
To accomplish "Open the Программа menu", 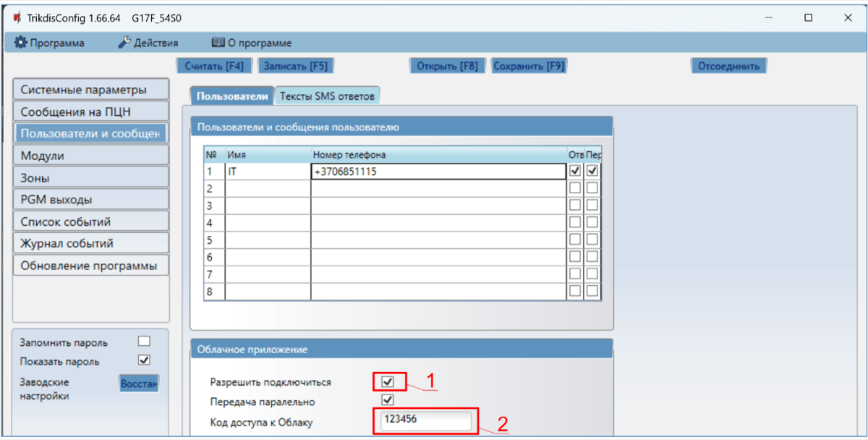I will click(50, 43).
